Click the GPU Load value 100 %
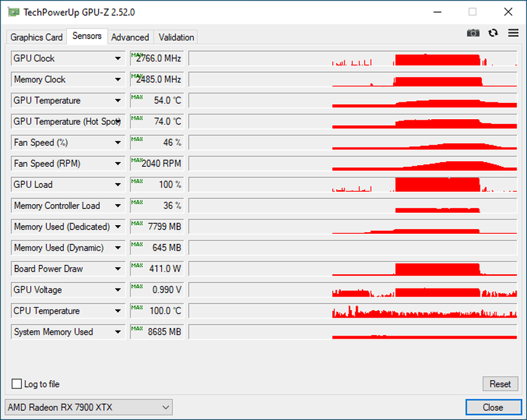 click(x=157, y=185)
